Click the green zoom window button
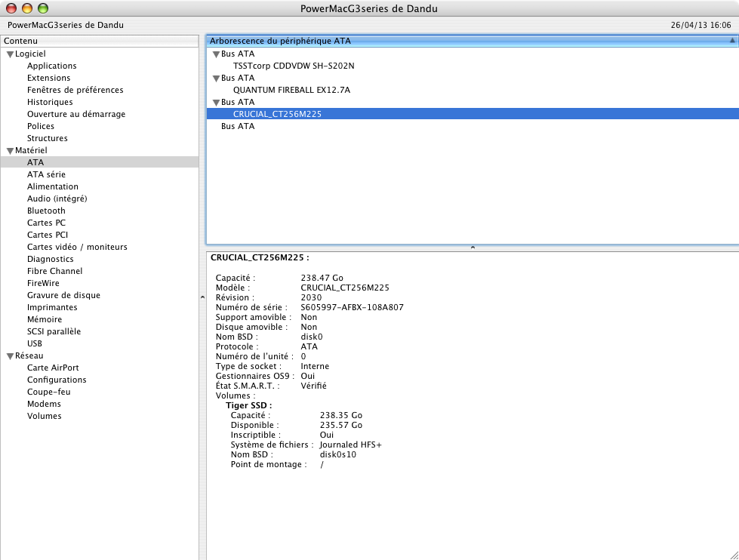Viewport: 739px width, 560px height. [x=43, y=8]
